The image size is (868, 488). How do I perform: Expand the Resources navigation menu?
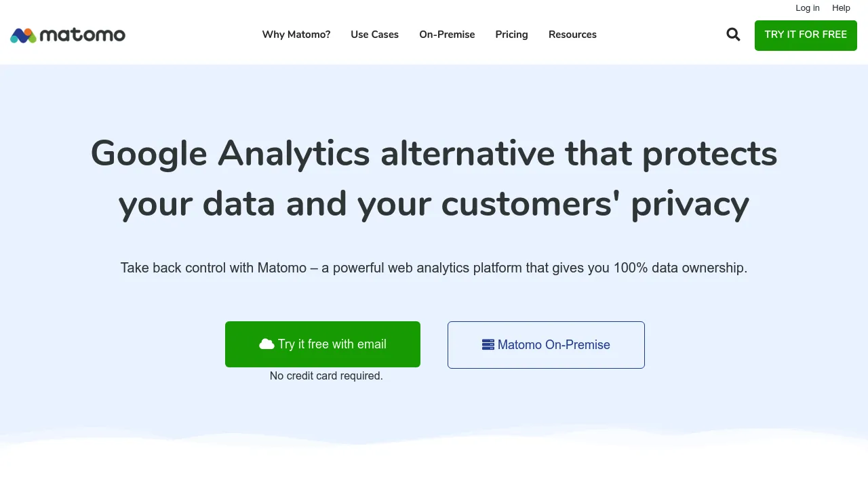(572, 35)
